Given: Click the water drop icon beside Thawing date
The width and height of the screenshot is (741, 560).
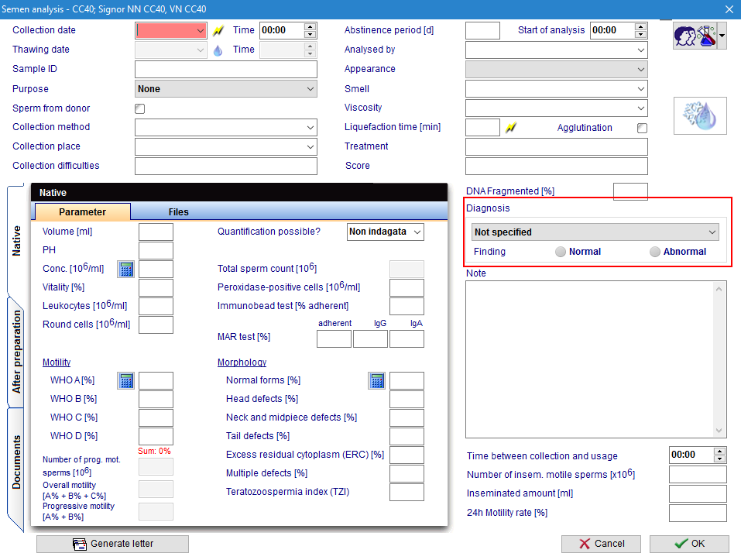Looking at the screenshot, I should click(x=218, y=50).
